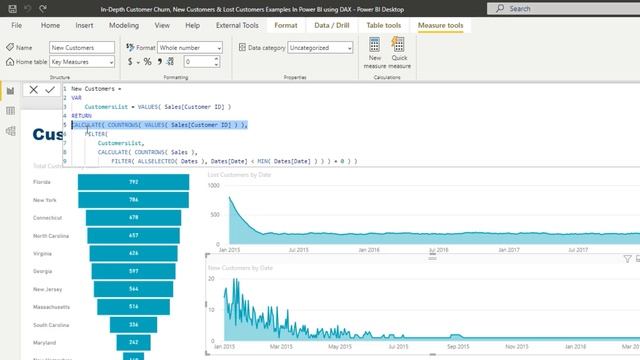The width and height of the screenshot is (640, 360).
Task: Toggle thousands separator comma icon
Action: 160,62
